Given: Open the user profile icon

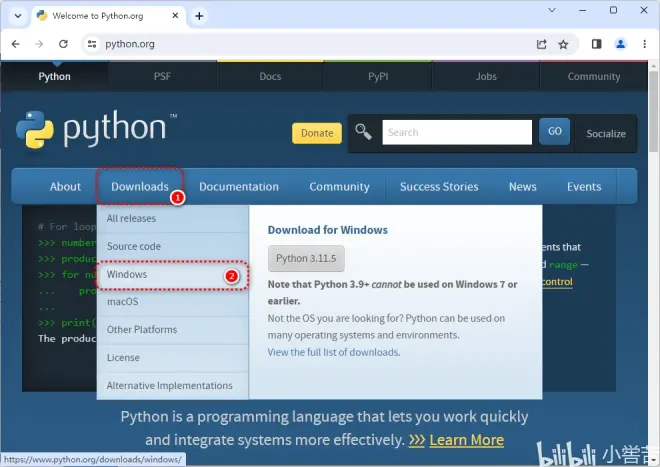Looking at the screenshot, I should point(620,44).
